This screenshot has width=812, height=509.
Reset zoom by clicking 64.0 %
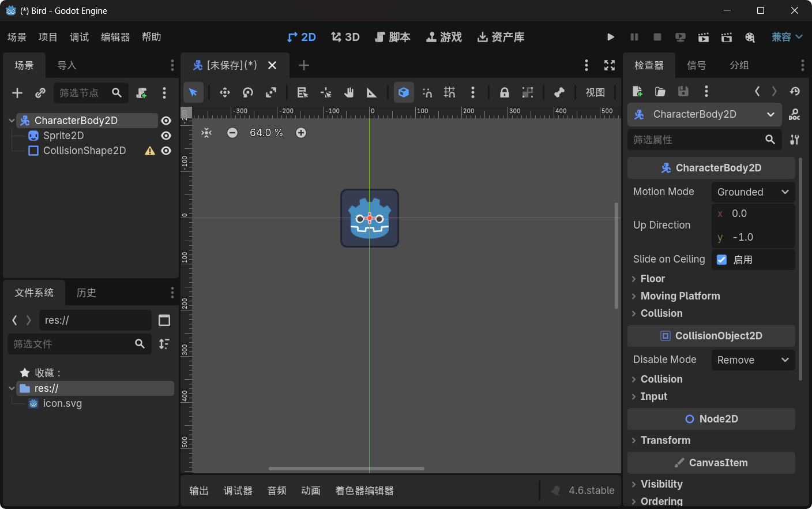pos(266,133)
